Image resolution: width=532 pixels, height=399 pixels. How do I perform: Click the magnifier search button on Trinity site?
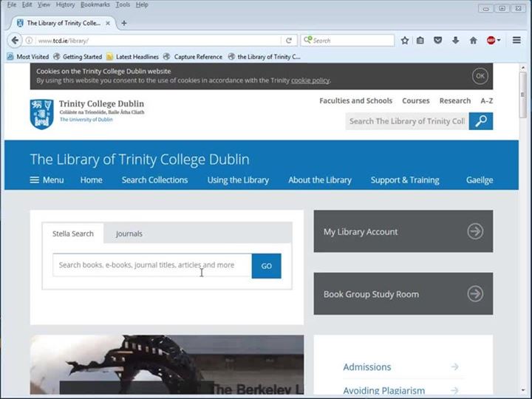pyautogui.click(x=481, y=121)
